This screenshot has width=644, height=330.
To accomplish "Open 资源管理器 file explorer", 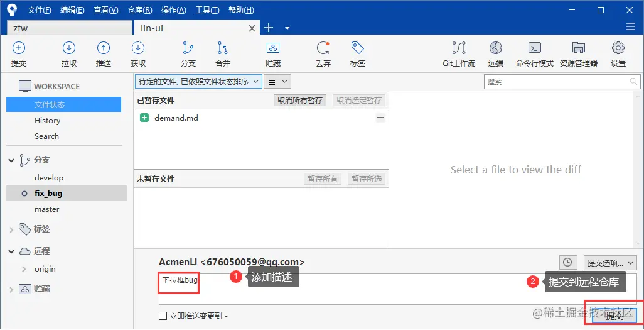I will (x=579, y=54).
